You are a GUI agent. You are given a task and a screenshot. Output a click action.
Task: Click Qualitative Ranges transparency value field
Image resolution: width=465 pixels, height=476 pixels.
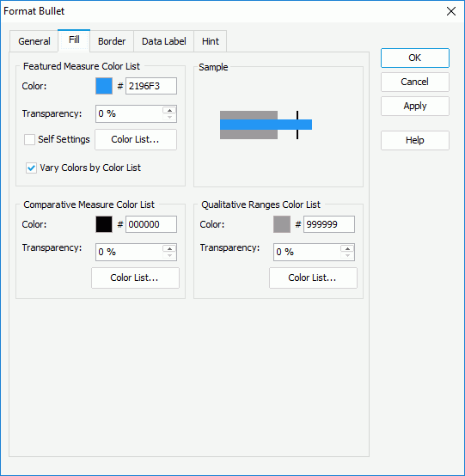(308, 253)
